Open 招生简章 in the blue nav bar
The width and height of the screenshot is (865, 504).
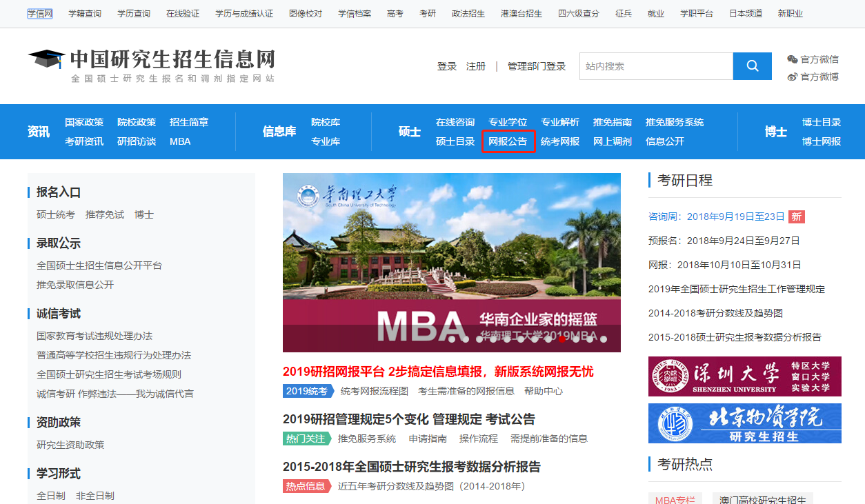[x=189, y=122]
